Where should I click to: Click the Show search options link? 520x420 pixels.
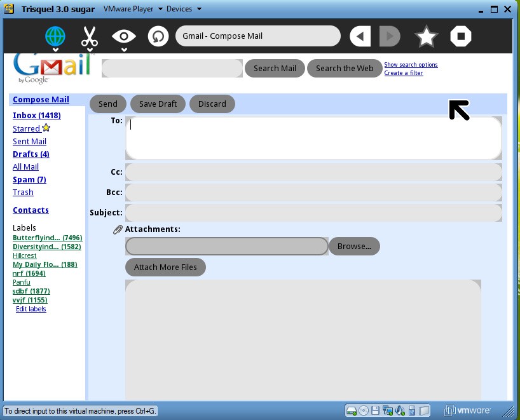(x=411, y=65)
